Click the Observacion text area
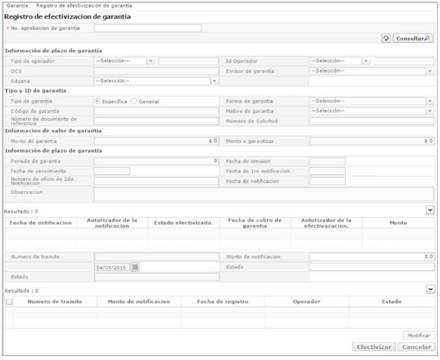This screenshot has width=440, height=360. (x=264, y=194)
